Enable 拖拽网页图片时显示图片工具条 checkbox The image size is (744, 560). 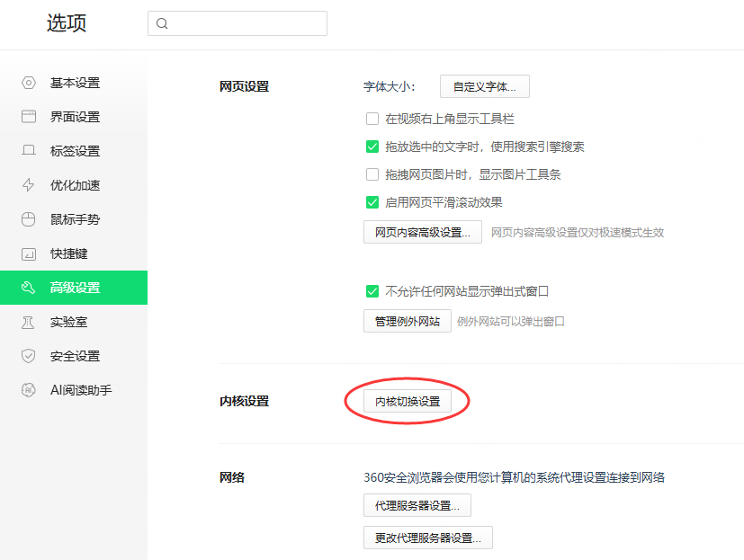[372, 174]
